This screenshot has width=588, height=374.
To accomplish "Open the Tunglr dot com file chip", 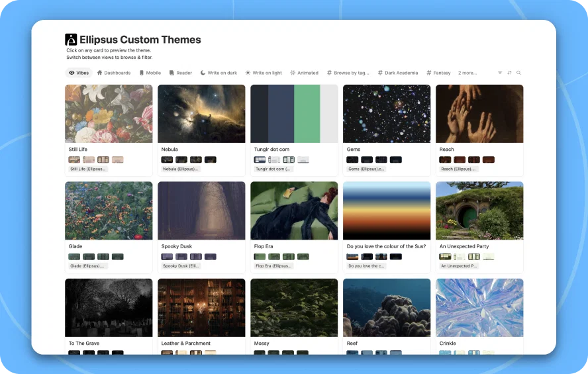I will (273, 169).
